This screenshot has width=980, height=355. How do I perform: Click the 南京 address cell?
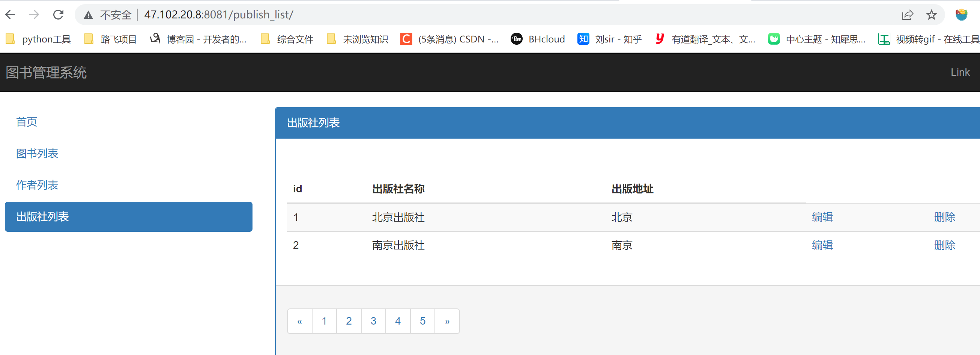tap(622, 245)
